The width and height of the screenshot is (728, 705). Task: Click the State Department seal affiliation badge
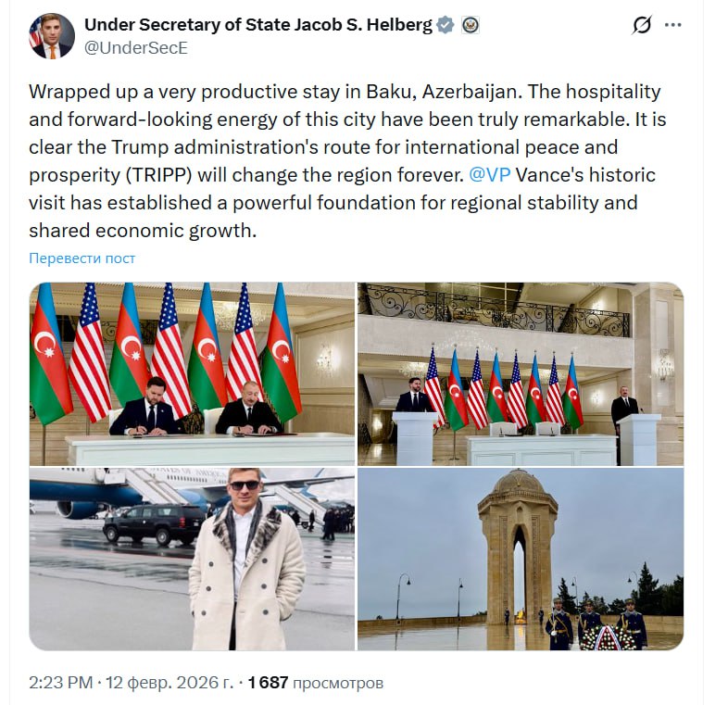(x=471, y=26)
